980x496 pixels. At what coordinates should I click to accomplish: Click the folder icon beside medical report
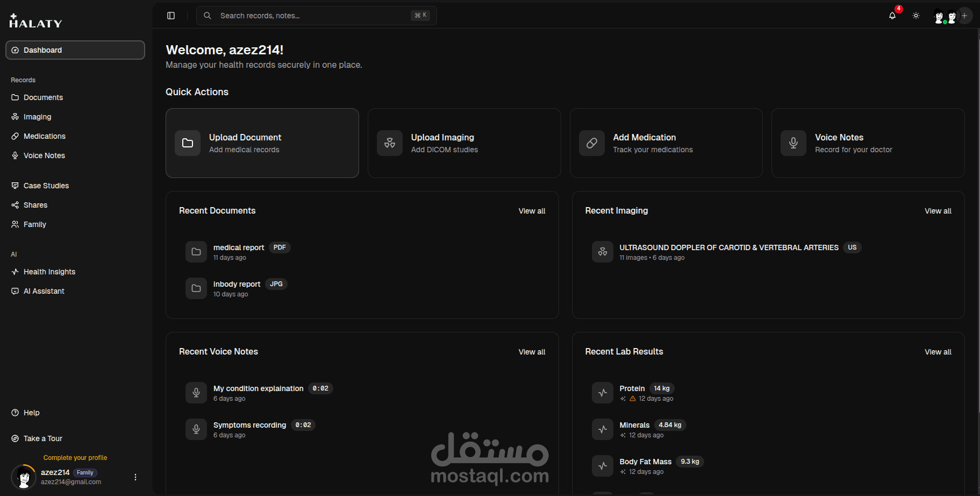[x=196, y=252]
